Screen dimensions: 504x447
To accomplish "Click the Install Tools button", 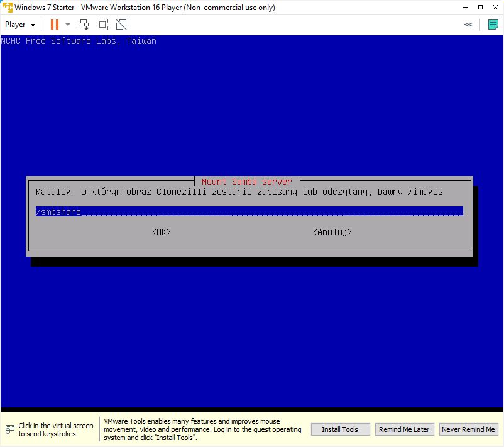I will [x=339, y=429].
